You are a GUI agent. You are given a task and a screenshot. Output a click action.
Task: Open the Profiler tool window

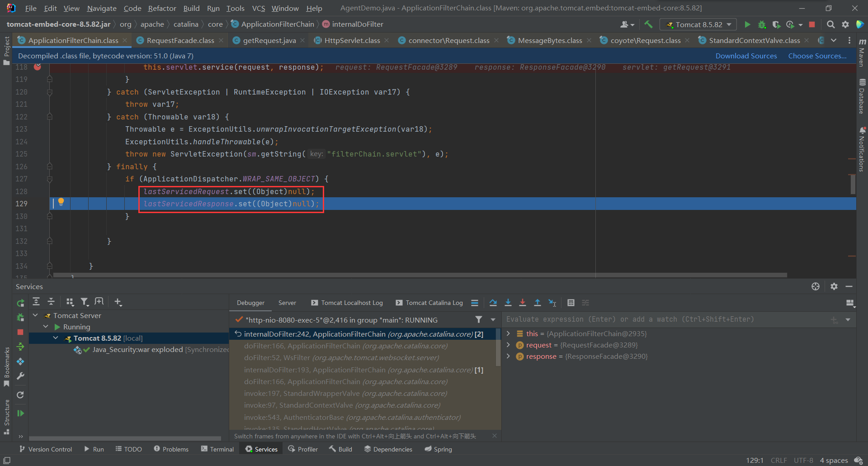[x=303, y=449]
